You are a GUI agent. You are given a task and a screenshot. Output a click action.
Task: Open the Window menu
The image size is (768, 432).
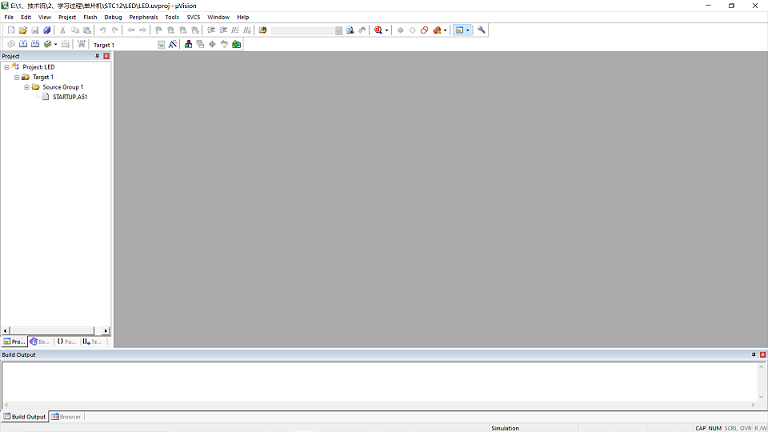218,17
